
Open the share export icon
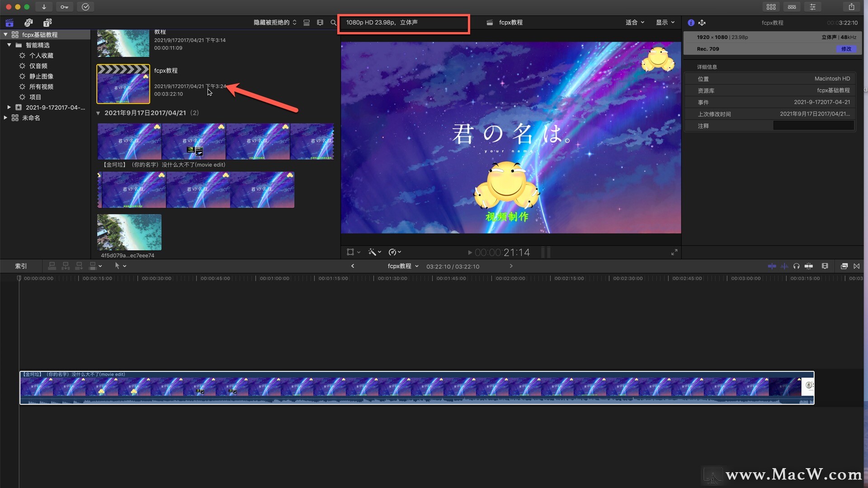coord(851,7)
